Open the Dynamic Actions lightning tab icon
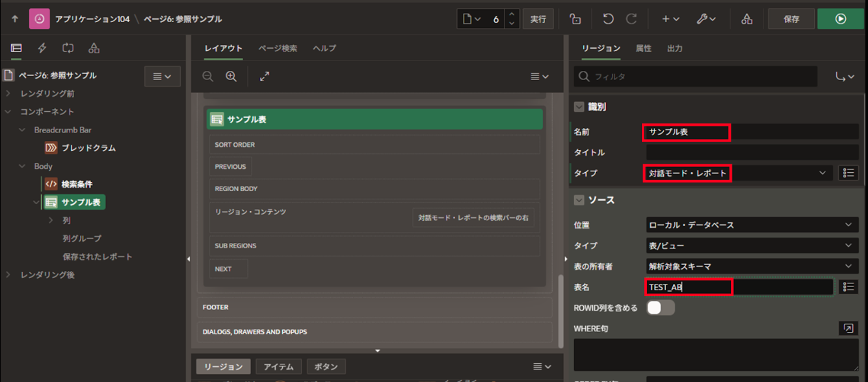The image size is (868, 382). pyautogui.click(x=42, y=48)
